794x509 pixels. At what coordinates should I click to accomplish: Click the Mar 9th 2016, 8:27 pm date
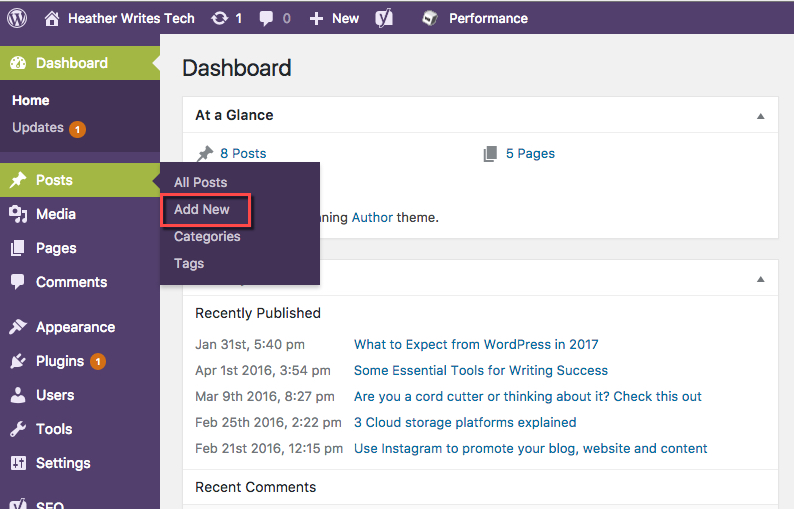point(265,397)
